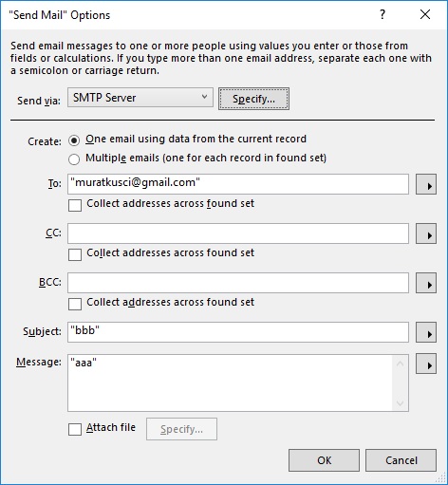
Task: Check the Attach file checkbox
Action: pos(75,429)
